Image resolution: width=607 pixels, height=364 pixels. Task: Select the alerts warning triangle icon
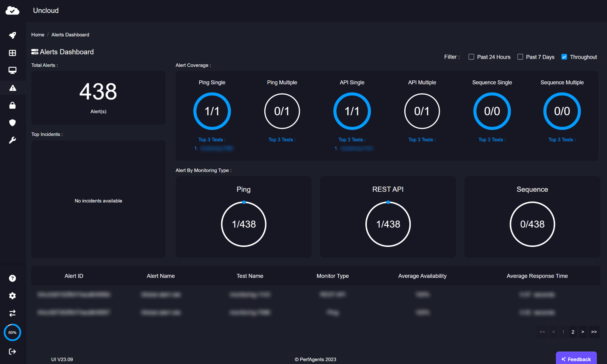click(x=12, y=88)
